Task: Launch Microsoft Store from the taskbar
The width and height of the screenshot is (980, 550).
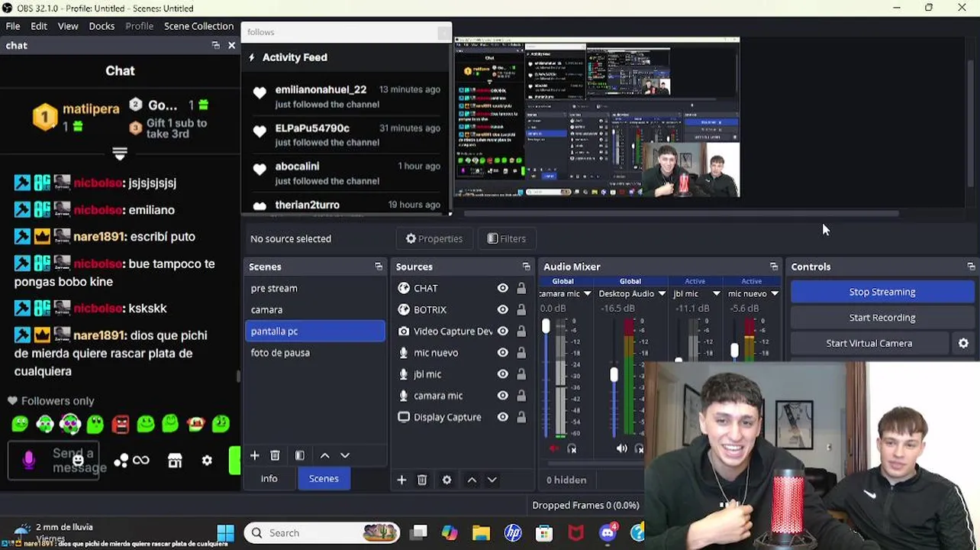Action: click(x=543, y=532)
